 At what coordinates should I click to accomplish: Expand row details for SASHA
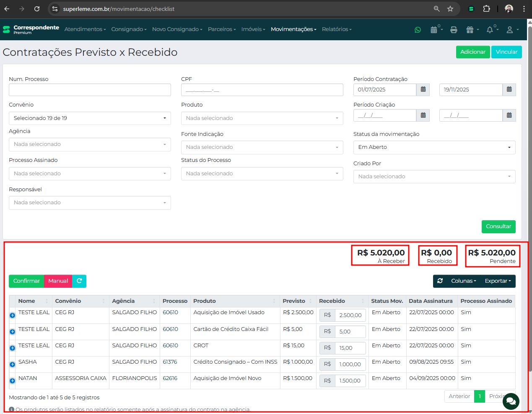(13, 365)
